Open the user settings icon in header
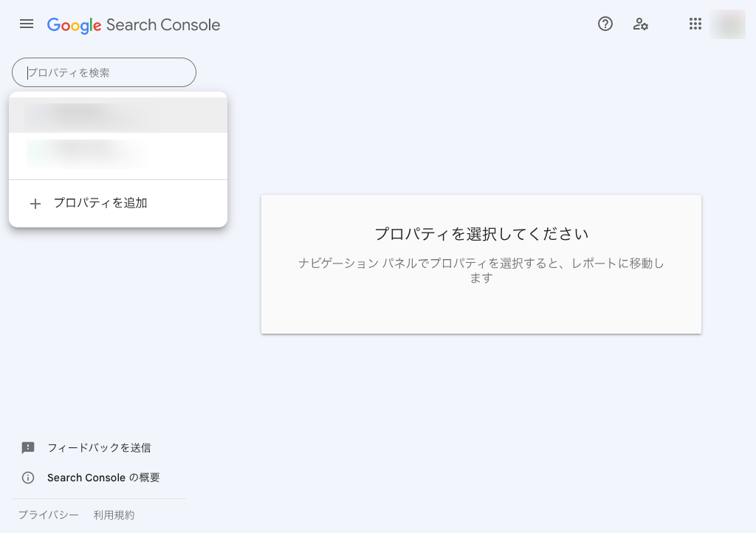 point(641,24)
